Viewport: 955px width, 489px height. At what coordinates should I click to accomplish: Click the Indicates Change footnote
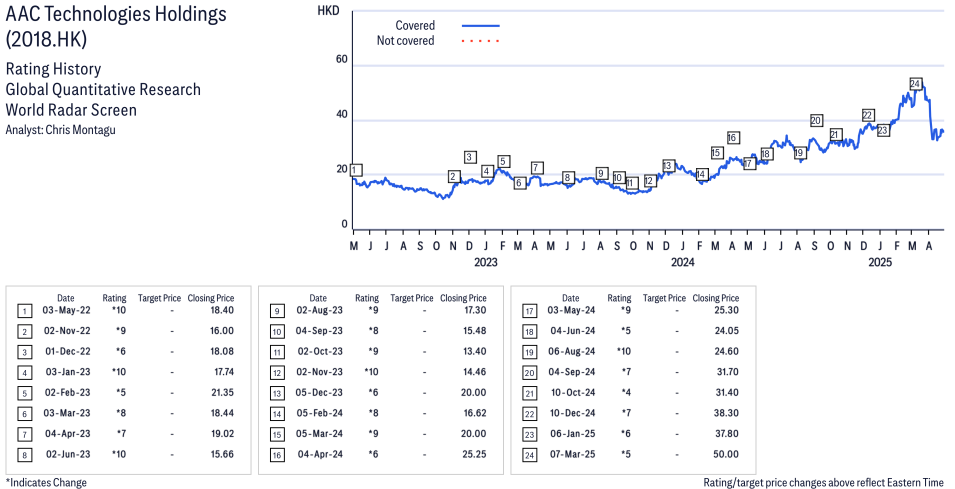46,482
